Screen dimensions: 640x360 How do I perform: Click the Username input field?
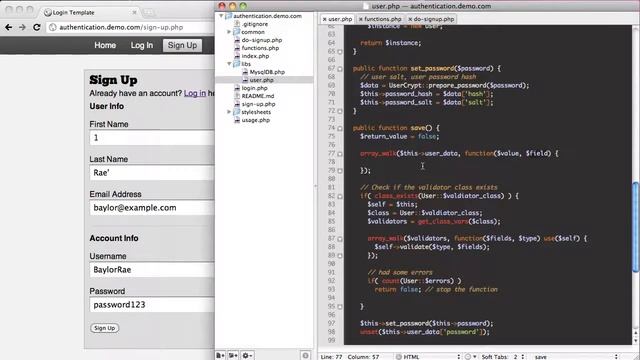coord(152,270)
